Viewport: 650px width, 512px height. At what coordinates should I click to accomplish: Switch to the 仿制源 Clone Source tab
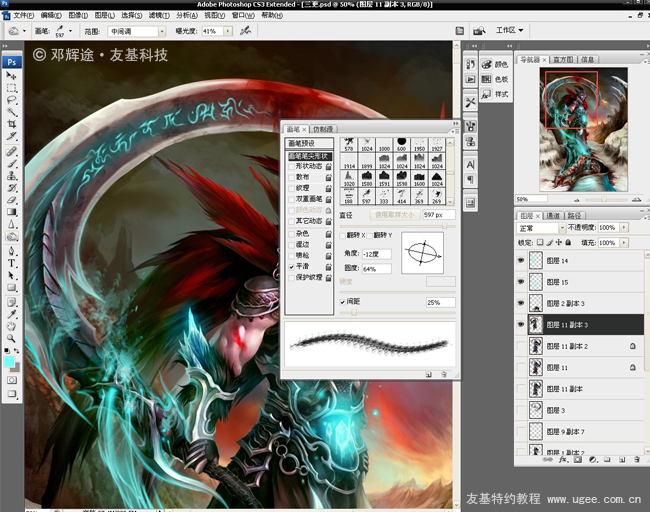click(x=323, y=129)
